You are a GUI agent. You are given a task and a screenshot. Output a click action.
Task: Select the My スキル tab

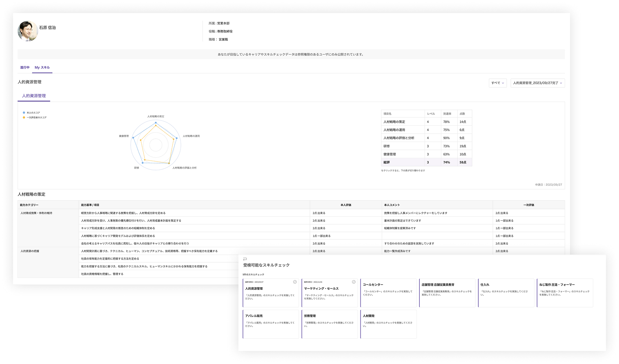coord(42,67)
